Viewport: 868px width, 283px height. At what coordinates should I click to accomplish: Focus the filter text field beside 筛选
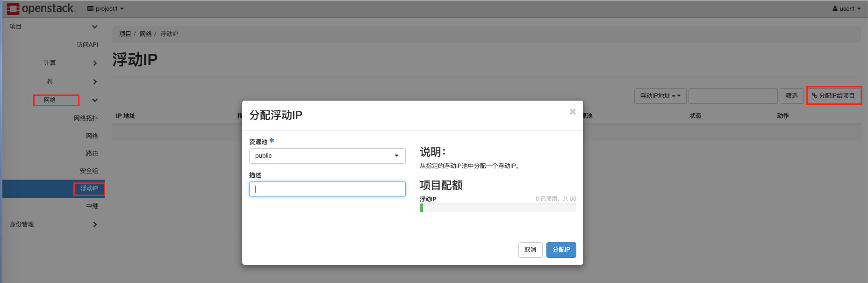(733, 96)
